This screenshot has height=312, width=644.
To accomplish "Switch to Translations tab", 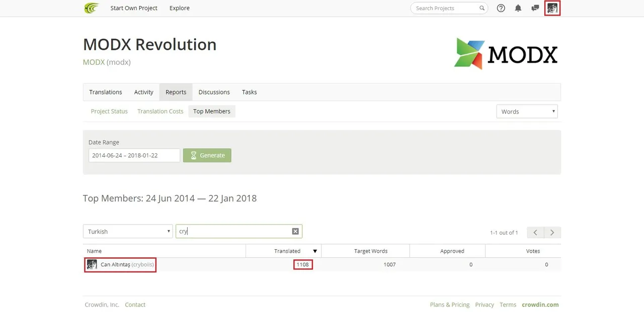I will pyautogui.click(x=106, y=92).
